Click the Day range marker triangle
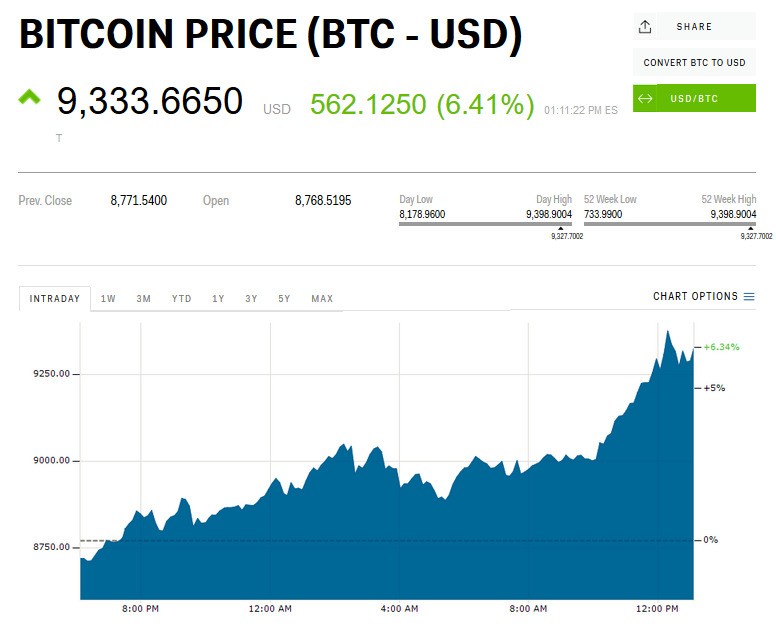This screenshot has height=633, width=776. pos(560,229)
